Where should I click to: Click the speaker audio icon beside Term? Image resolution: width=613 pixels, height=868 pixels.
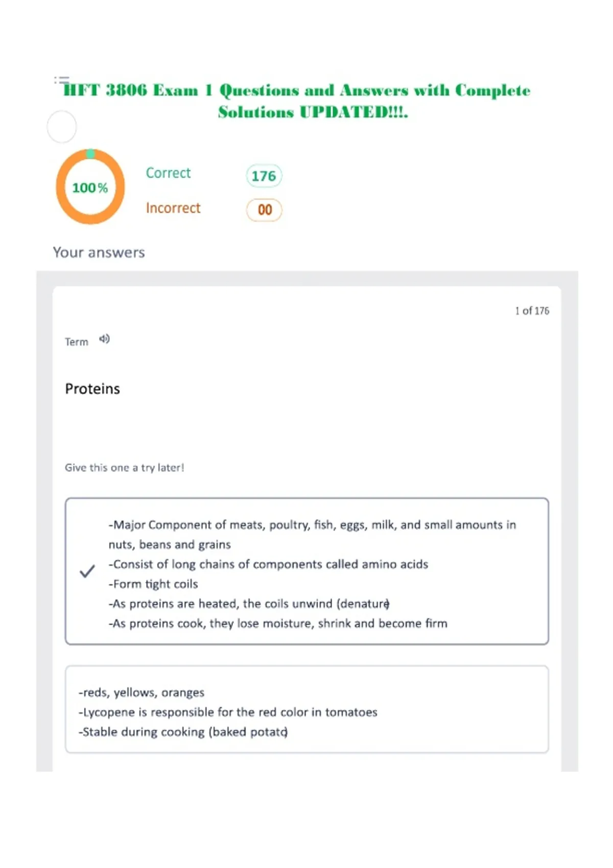click(104, 339)
